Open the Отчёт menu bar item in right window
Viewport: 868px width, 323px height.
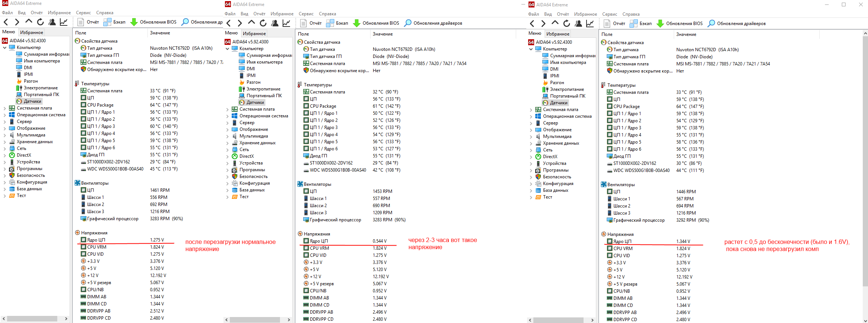point(563,14)
